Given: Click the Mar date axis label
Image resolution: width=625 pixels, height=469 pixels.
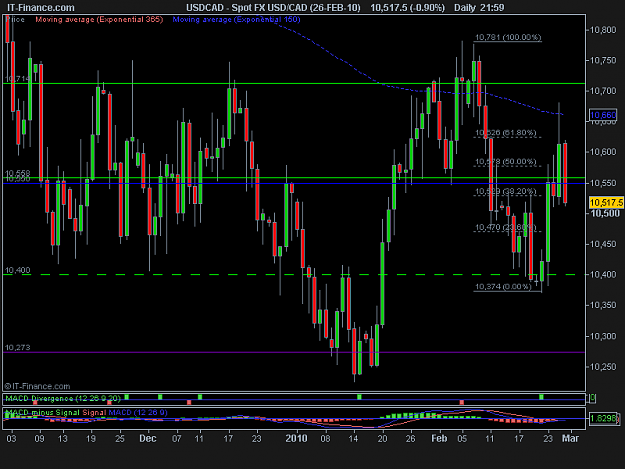Looking at the screenshot, I should pos(570,438).
